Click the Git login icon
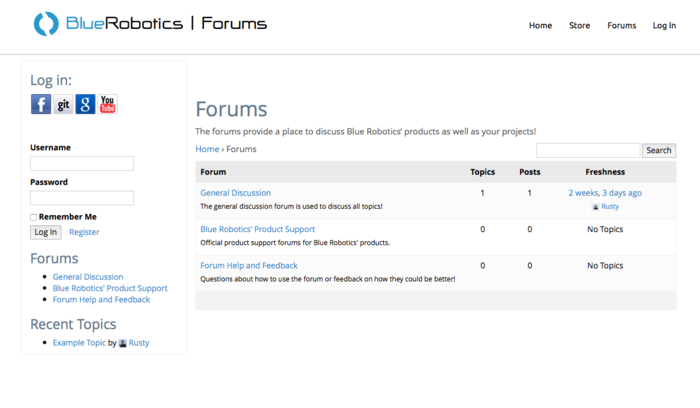Screen dimensions: 700x408 (x=63, y=104)
